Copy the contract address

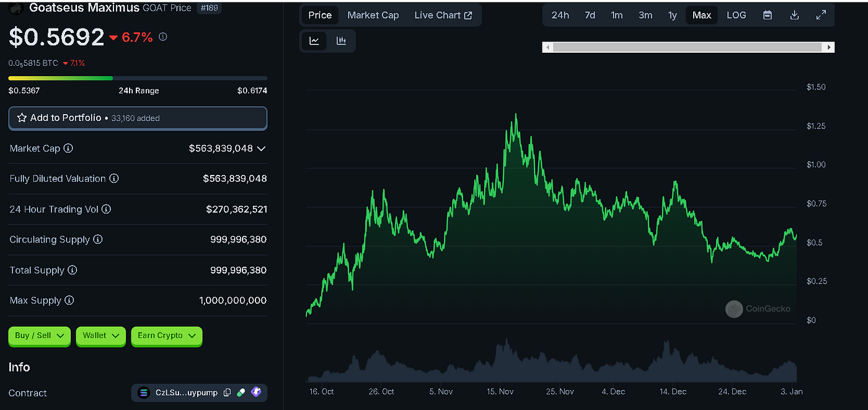227,393
